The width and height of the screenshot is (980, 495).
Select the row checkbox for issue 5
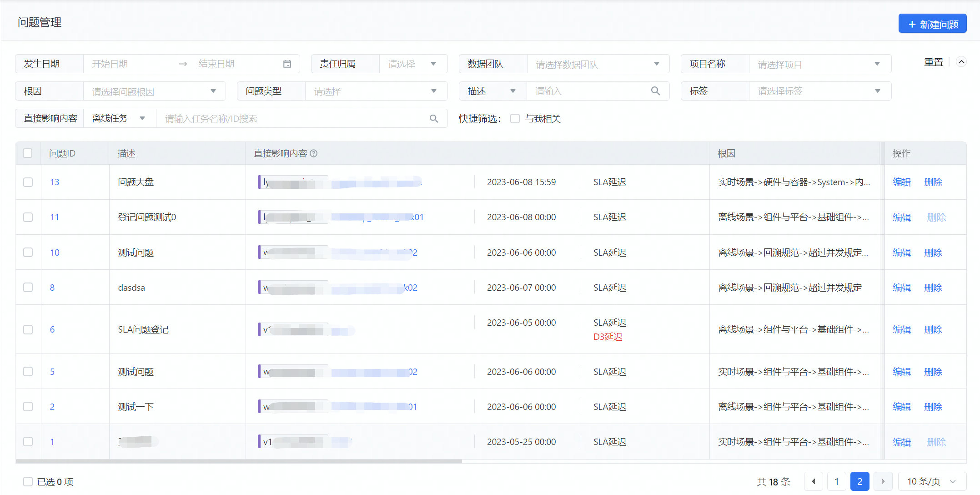pyautogui.click(x=28, y=372)
